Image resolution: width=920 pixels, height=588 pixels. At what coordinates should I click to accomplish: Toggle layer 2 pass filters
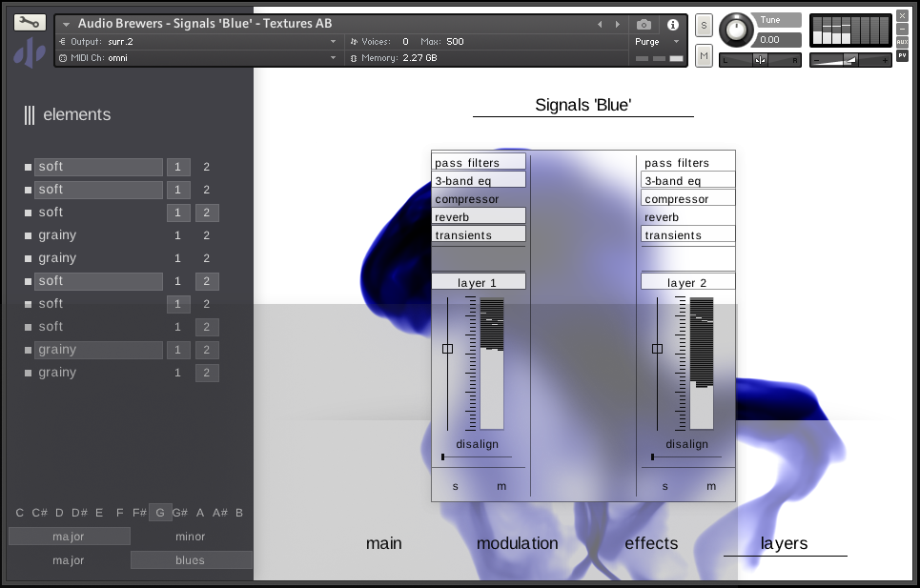(688, 162)
